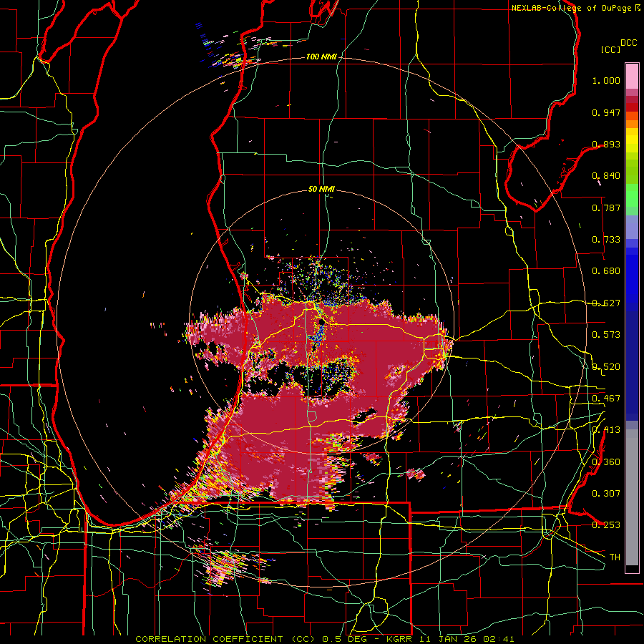Select the 0.253 color scale value

coord(606,525)
